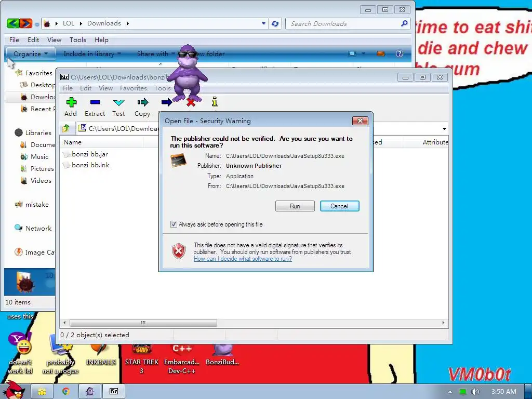Click the Explorer forward arrow button
Image resolution: width=532 pixels, height=399 pixels.
(x=26, y=23)
